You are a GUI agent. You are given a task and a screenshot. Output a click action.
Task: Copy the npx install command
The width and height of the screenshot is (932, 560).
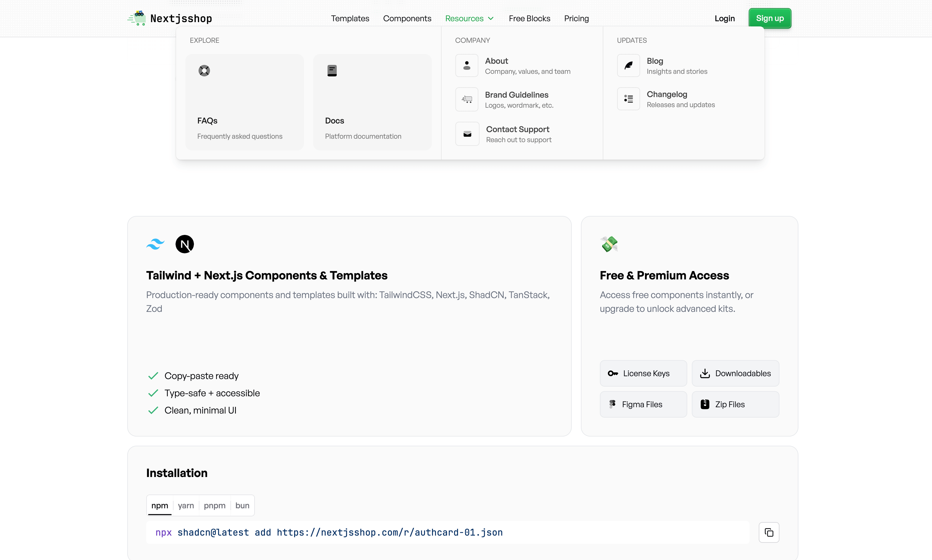pyautogui.click(x=769, y=532)
